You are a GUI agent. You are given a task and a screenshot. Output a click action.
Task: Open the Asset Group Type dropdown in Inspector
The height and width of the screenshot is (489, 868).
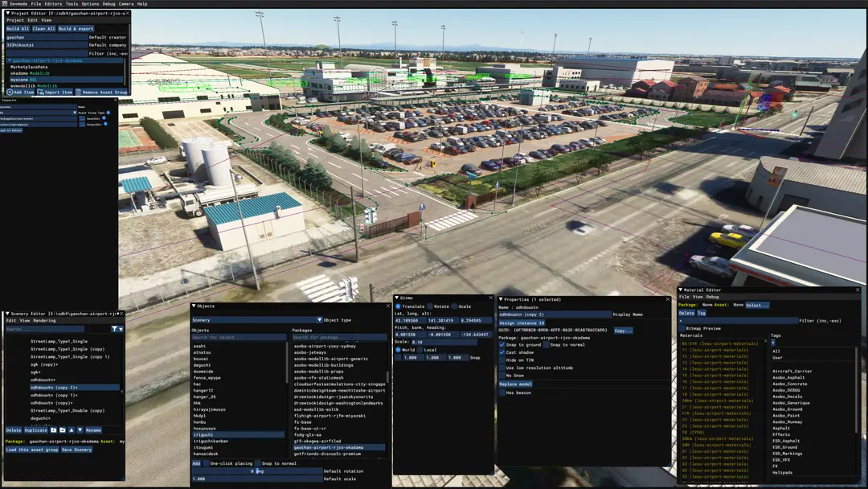[x=74, y=113]
